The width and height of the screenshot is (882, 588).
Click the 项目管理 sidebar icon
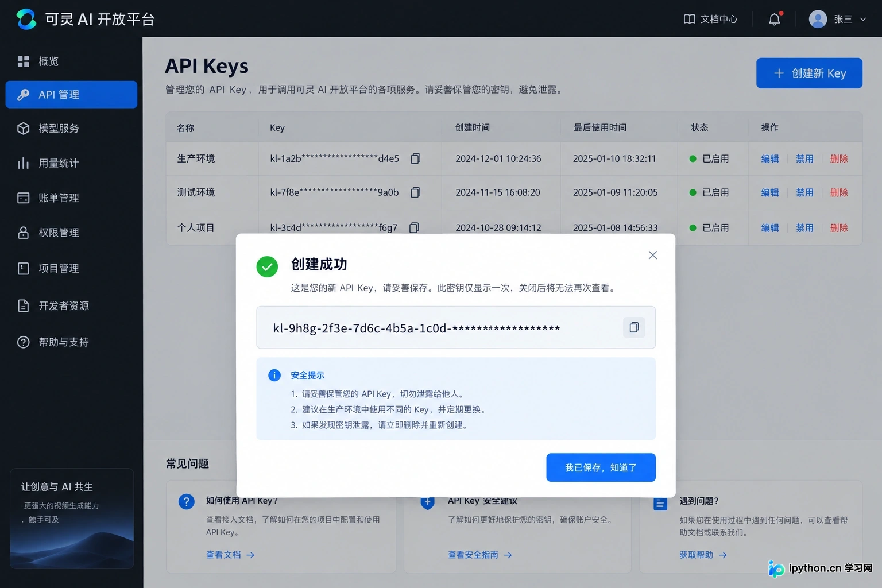coord(24,268)
